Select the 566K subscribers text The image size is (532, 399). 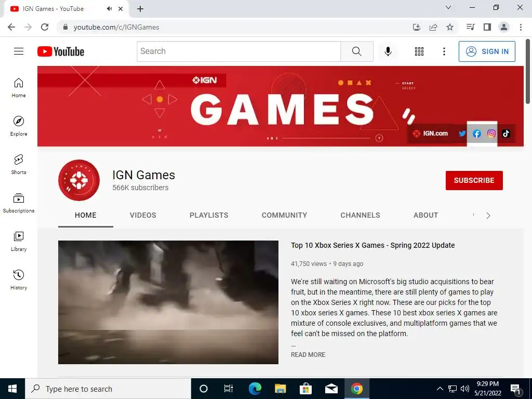(140, 188)
